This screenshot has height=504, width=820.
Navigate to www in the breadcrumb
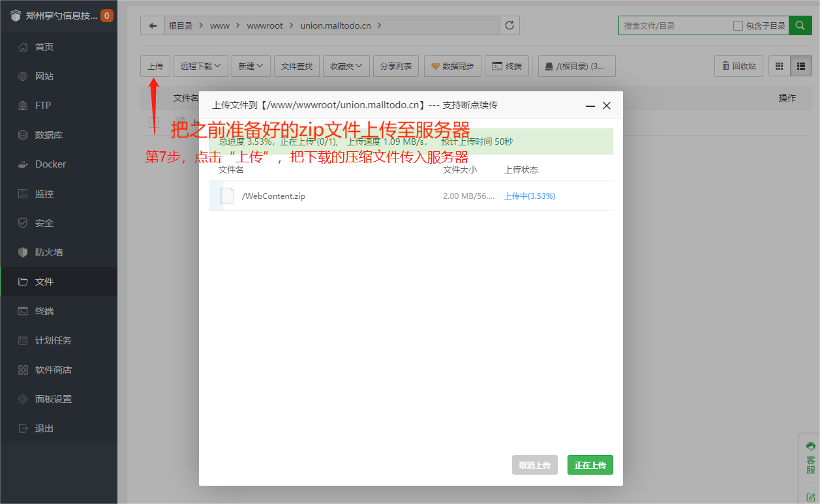220,25
